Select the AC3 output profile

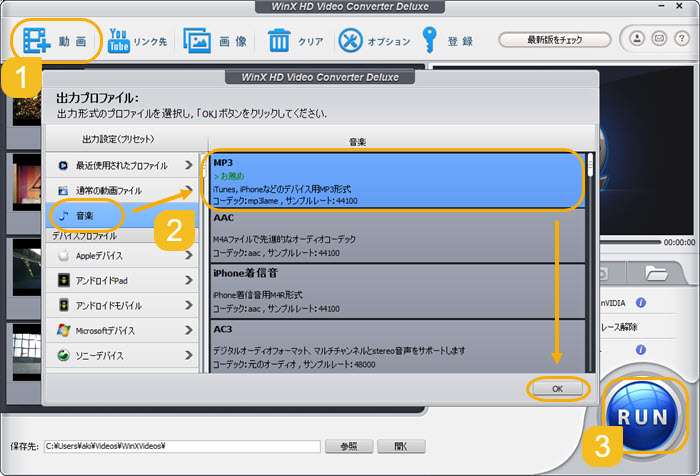(x=397, y=346)
